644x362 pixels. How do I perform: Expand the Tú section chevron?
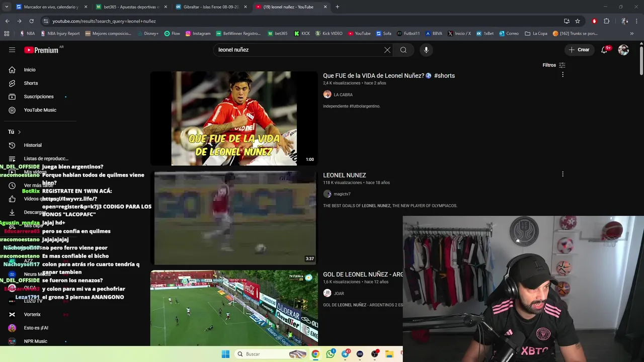[x=19, y=132]
